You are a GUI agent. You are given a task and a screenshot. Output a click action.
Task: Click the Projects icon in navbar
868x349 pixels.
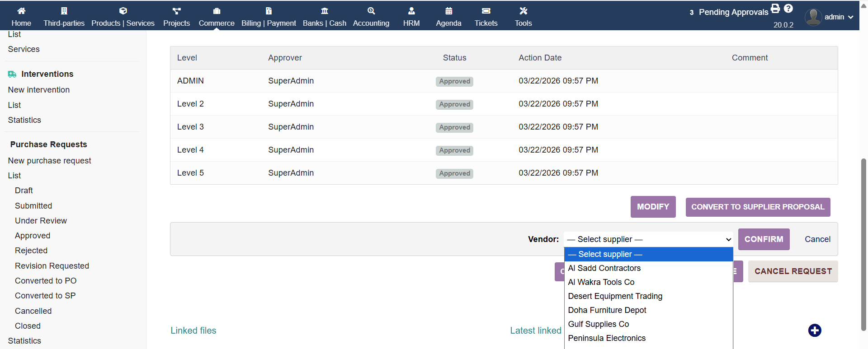(x=176, y=11)
